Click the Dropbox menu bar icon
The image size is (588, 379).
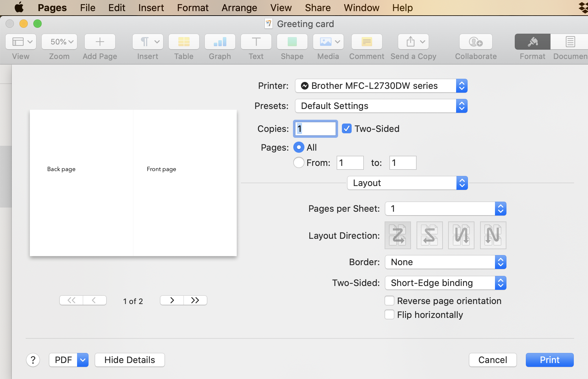583,8
